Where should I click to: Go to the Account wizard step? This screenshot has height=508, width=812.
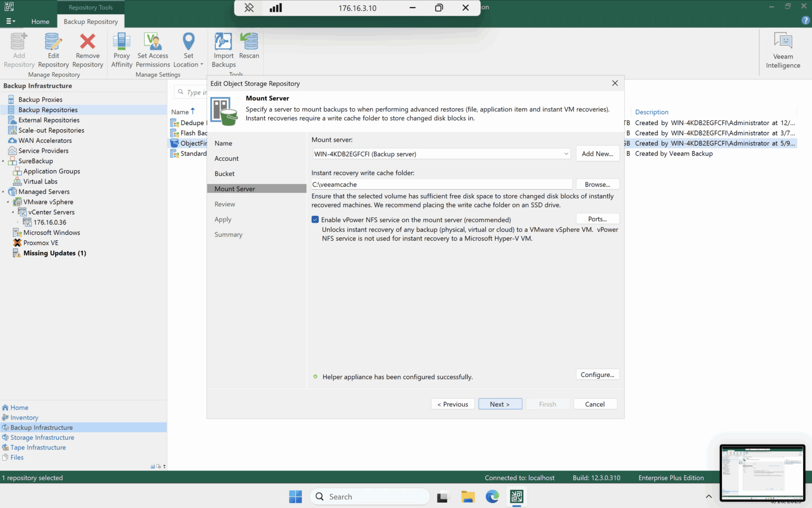point(226,158)
